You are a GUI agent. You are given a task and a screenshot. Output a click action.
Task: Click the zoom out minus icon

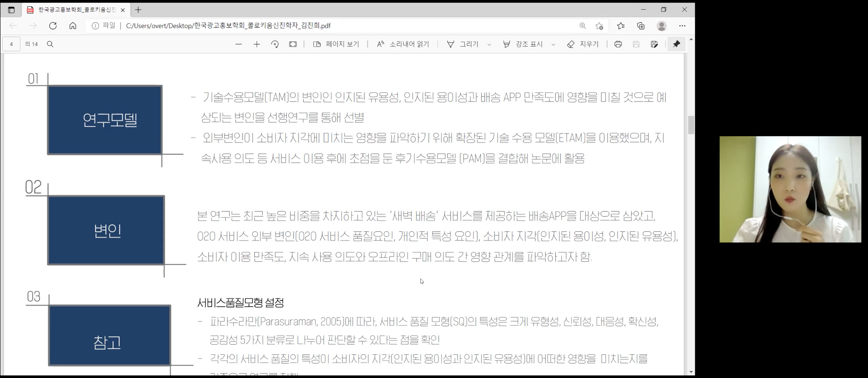(x=239, y=44)
